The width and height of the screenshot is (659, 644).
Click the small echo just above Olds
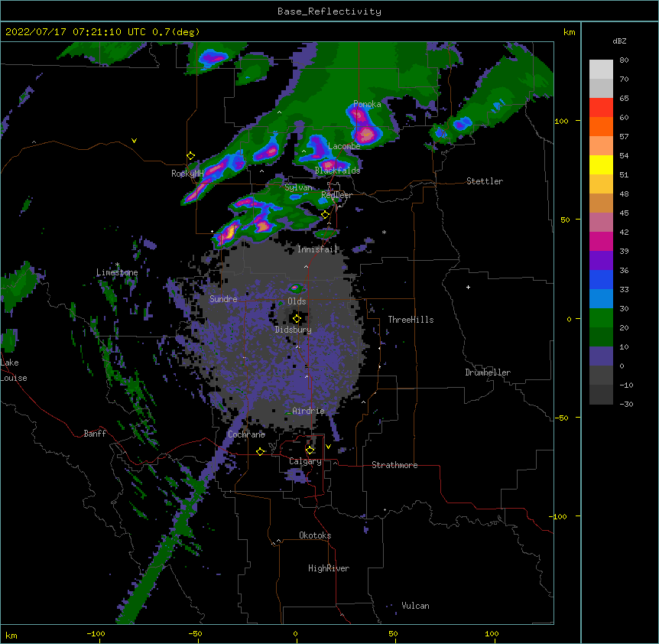tap(295, 288)
